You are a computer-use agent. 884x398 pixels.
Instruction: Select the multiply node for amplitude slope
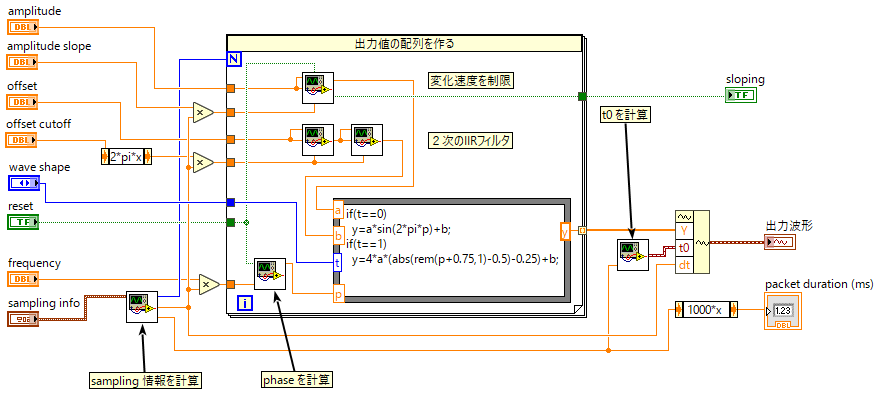(203, 113)
